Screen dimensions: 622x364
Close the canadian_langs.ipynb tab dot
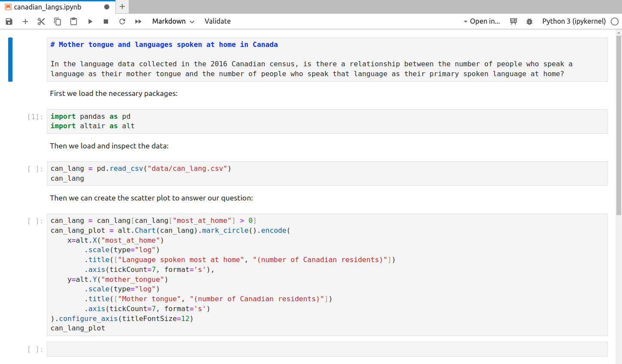[x=107, y=7]
